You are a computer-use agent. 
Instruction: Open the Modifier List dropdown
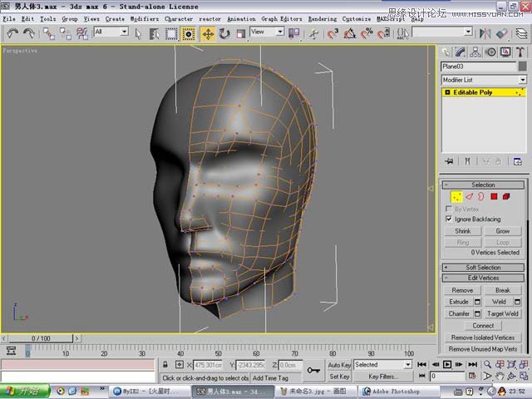tap(484, 80)
